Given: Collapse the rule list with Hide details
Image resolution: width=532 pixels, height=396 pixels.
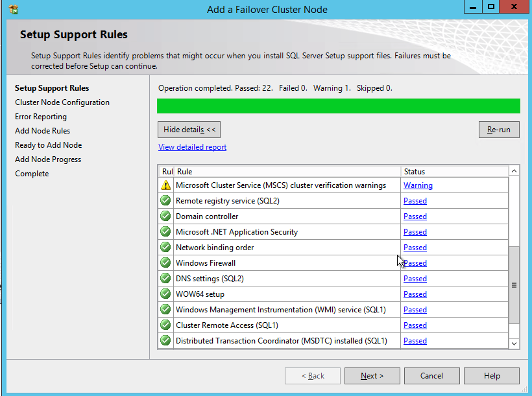Looking at the screenshot, I should point(189,130).
